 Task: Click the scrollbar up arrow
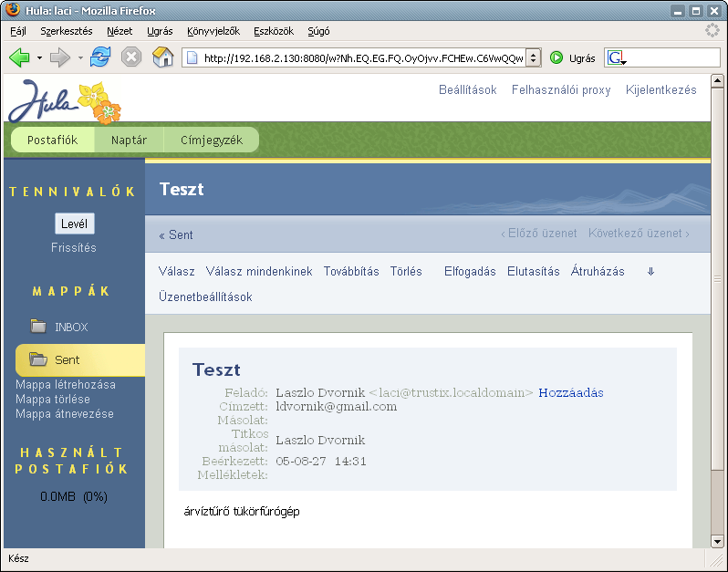(x=717, y=81)
